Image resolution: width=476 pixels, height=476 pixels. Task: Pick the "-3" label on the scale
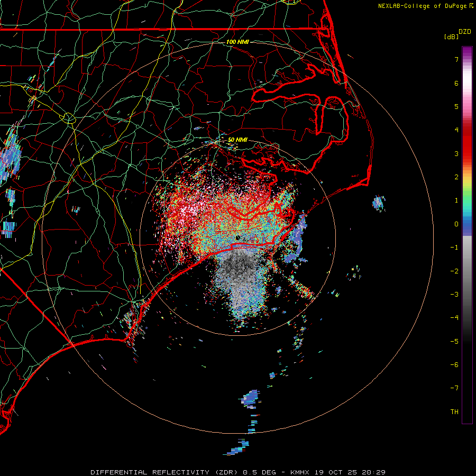coord(454,294)
